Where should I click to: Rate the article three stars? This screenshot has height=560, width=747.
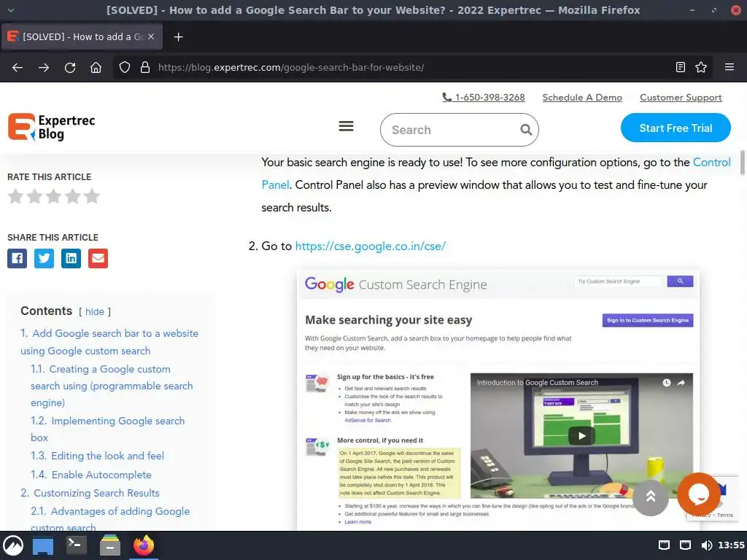point(53,196)
